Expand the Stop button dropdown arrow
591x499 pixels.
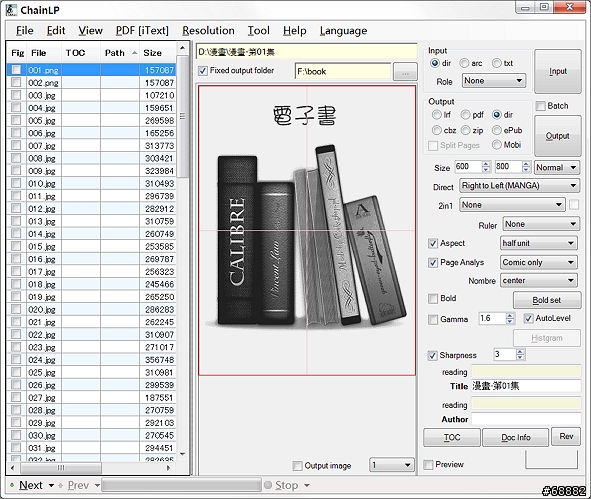tap(307, 485)
